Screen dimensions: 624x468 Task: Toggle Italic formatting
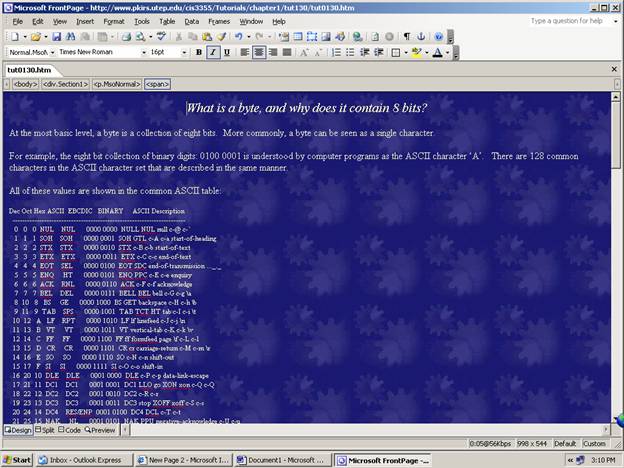click(213, 53)
